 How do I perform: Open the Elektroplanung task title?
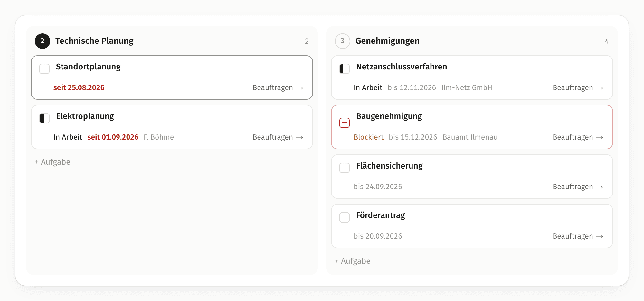pos(85,116)
